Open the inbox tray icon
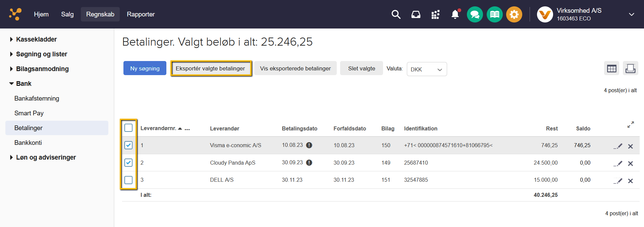 click(x=416, y=14)
